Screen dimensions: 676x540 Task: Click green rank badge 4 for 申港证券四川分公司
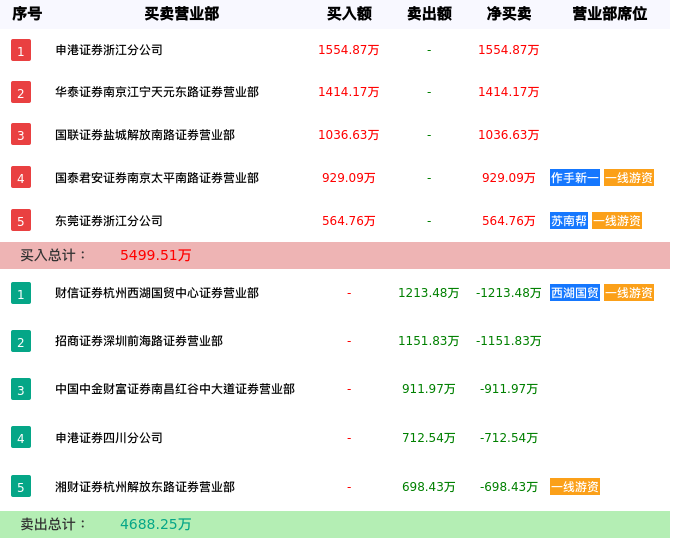21,438
